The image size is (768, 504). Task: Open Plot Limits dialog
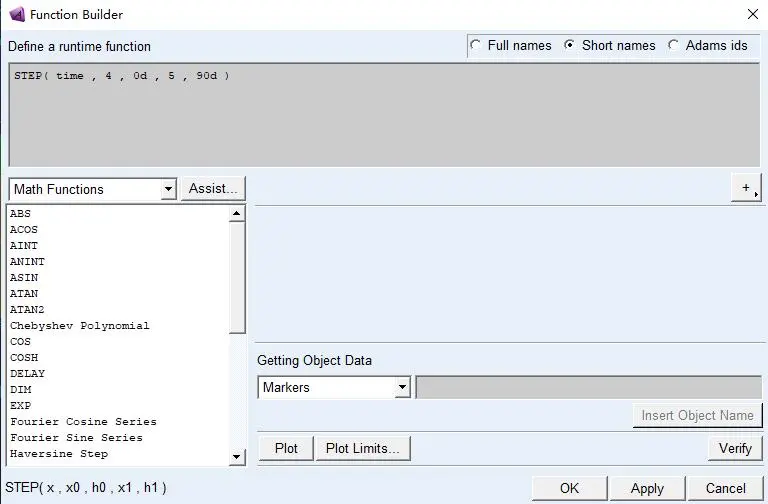tap(363, 448)
